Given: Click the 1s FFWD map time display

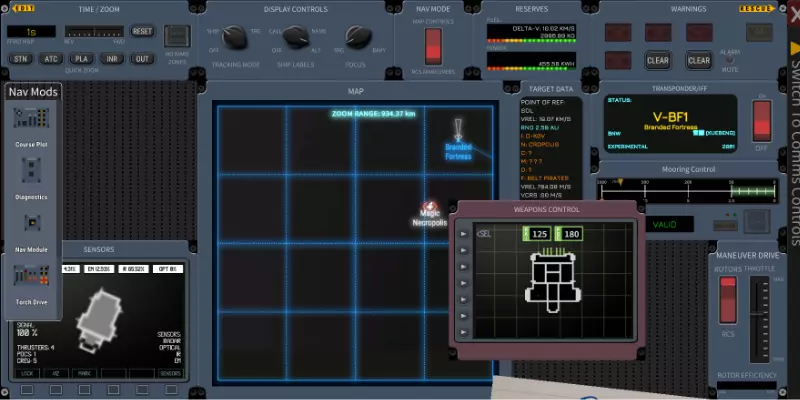Looking at the screenshot, I should point(31,32).
